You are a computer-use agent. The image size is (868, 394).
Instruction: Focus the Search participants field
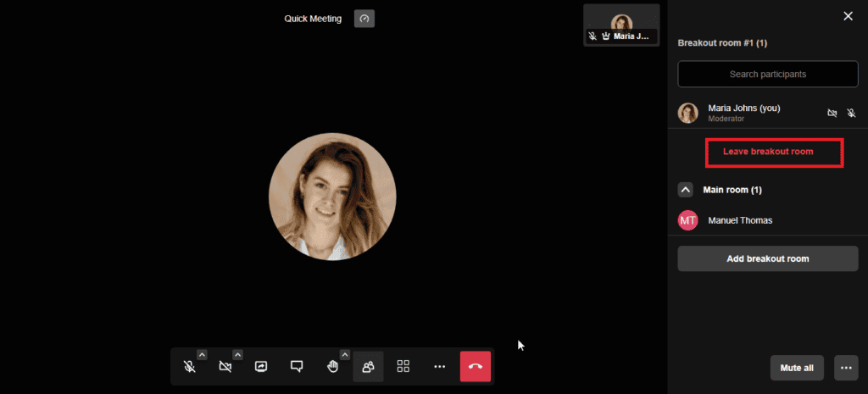768,75
